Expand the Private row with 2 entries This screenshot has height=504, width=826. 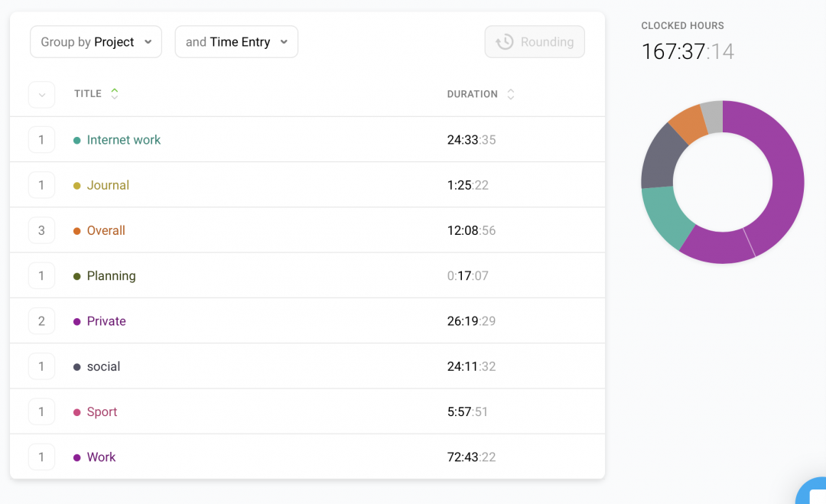41,321
